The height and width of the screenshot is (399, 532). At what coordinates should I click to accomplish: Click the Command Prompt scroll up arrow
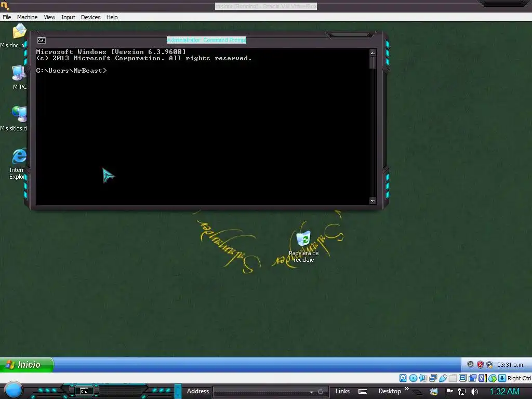pos(373,53)
